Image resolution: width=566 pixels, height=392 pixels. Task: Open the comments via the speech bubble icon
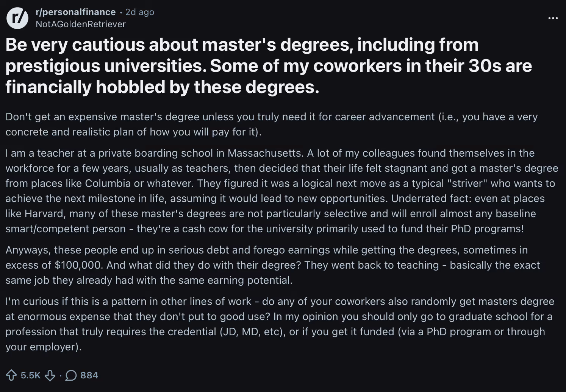coord(70,375)
